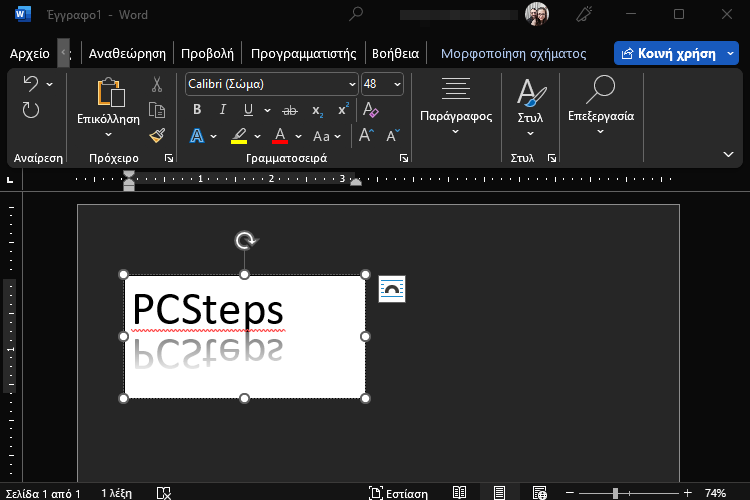Toggle Superscript formatting
The image size is (750, 500).
(343, 110)
